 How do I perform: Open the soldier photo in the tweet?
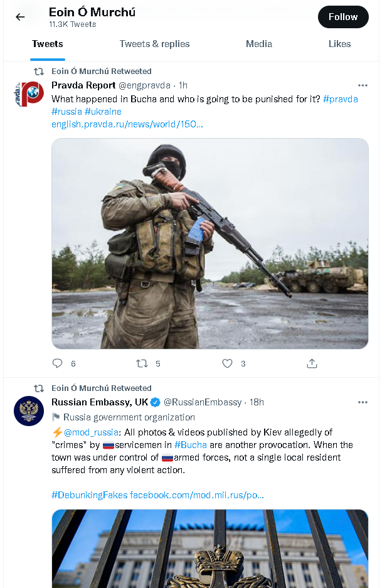(209, 243)
